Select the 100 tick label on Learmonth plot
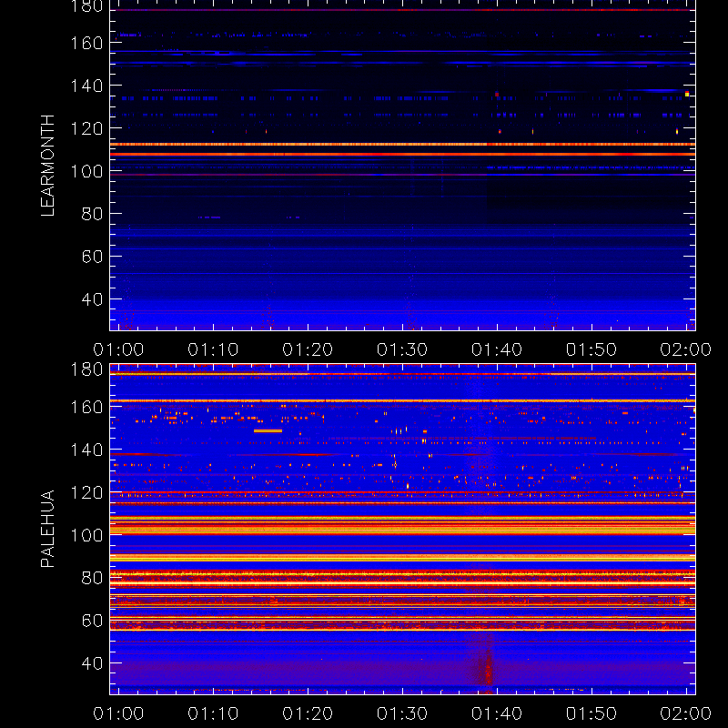 pyautogui.click(x=86, y=171)
